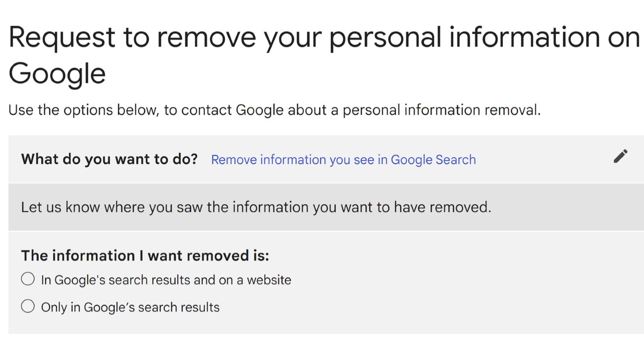Choose the "Only in Google's search results" radio button

point(28,306)
